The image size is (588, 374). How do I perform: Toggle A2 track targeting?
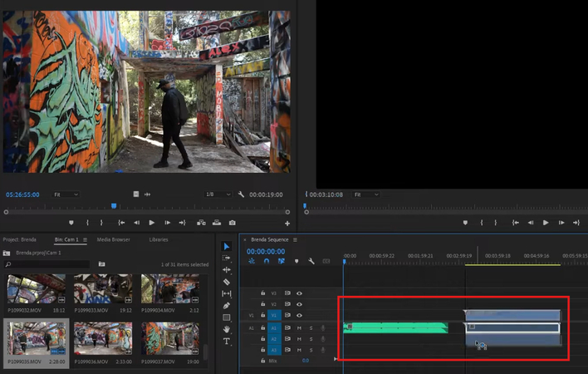(274, 339)
